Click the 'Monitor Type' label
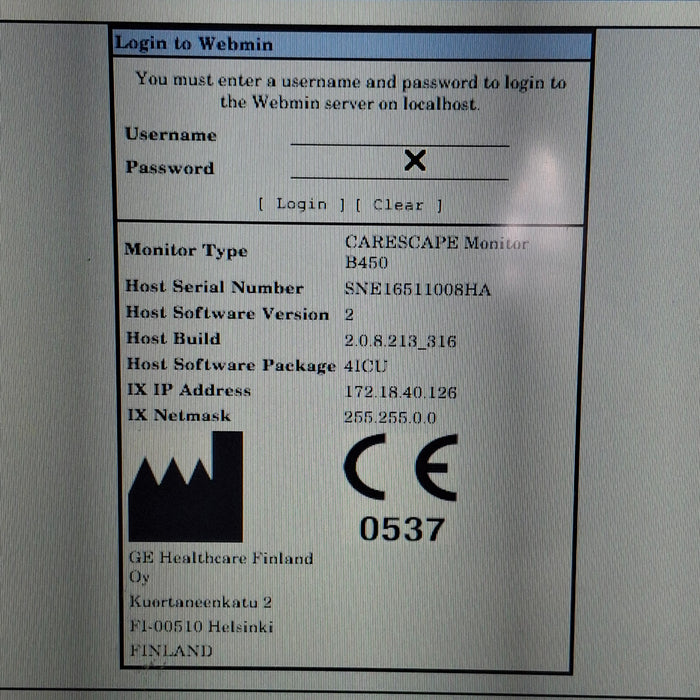 [x=186, y=250]
